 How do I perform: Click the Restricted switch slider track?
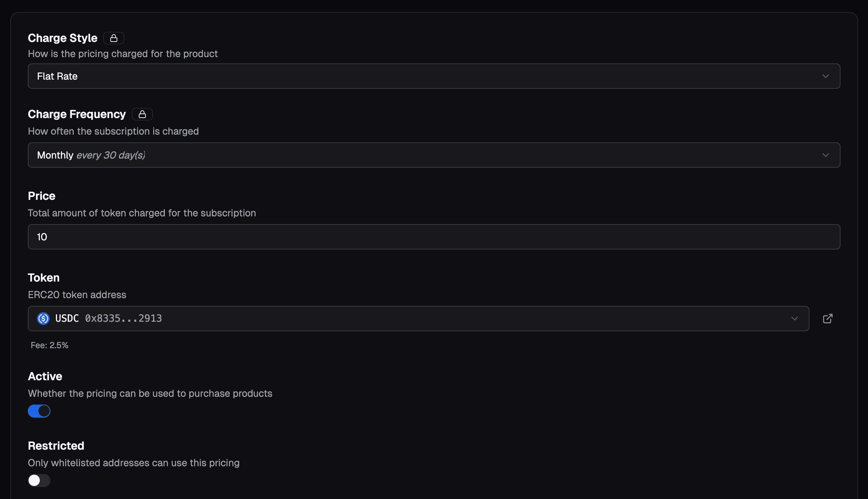pos(39,480)
